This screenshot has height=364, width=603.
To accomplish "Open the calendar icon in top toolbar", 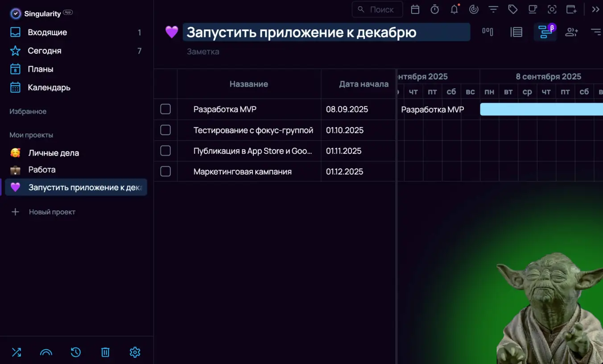I will click(415, 9).
